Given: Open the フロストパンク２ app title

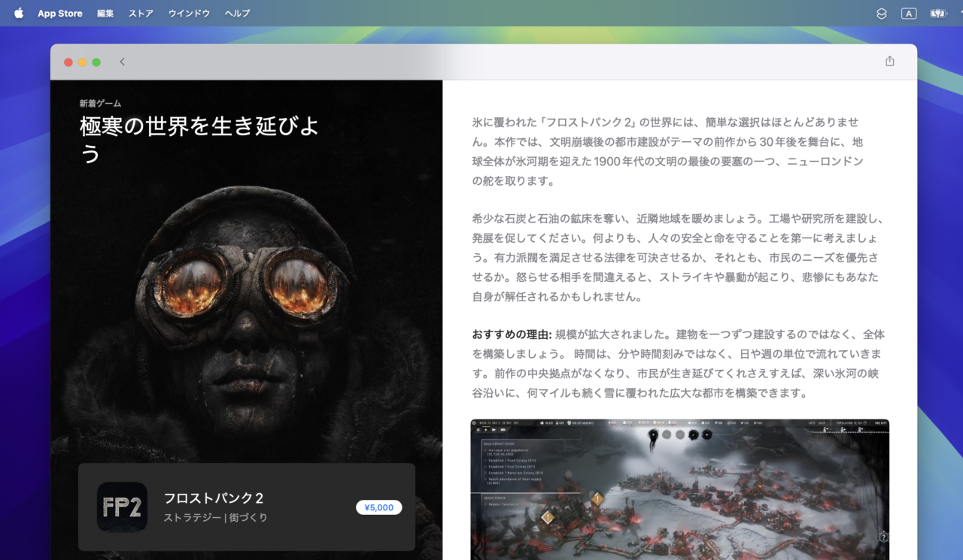Looking at the screenshot, I should (214, 498).
